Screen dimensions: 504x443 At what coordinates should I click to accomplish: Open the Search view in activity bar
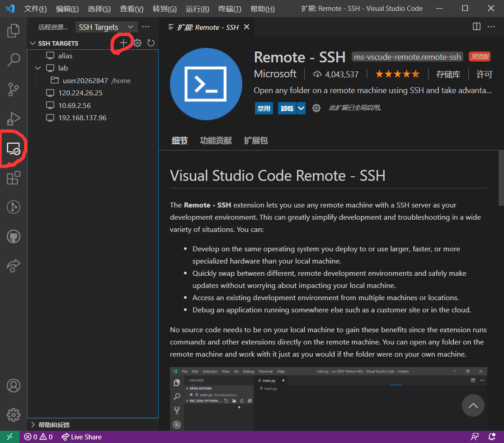point(13,60)
